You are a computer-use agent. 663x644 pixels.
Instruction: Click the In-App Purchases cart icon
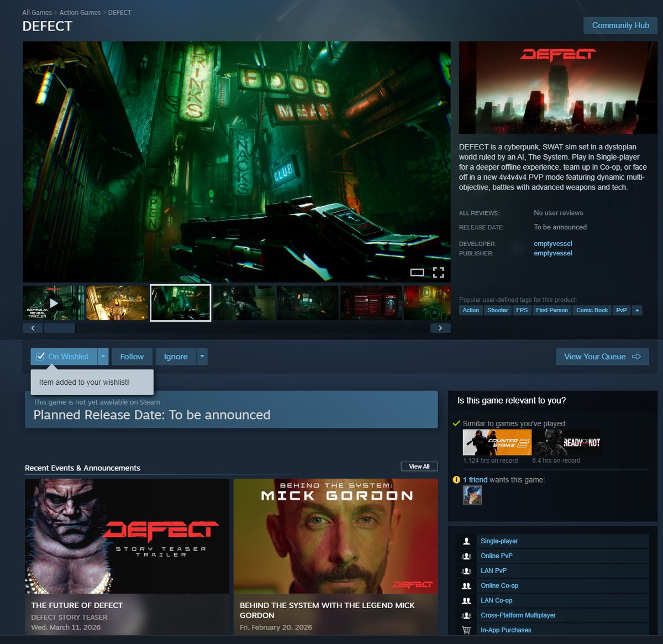(466, 630)
